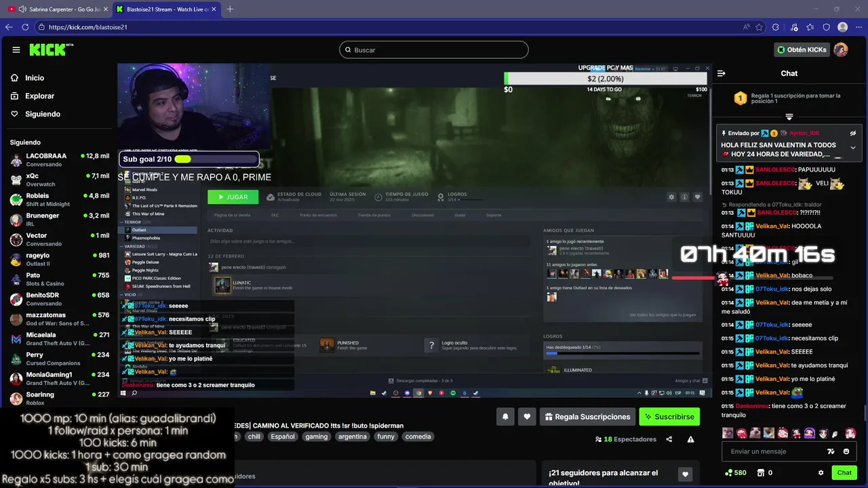This screenshot has height=488, width=868.
Task: Open MoniaGaming1 channel in sidebar
Action: [59, 378]
